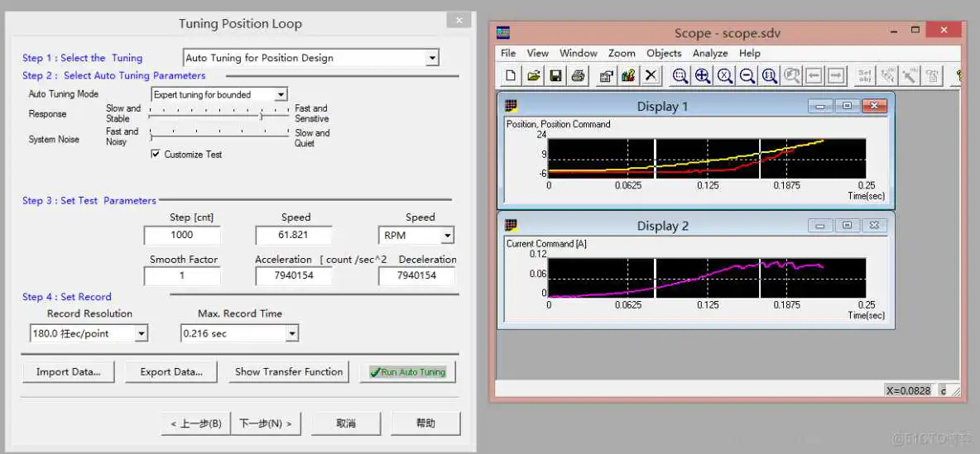
Task: Click the Response slider handle
Action: [x=262, y=116]
